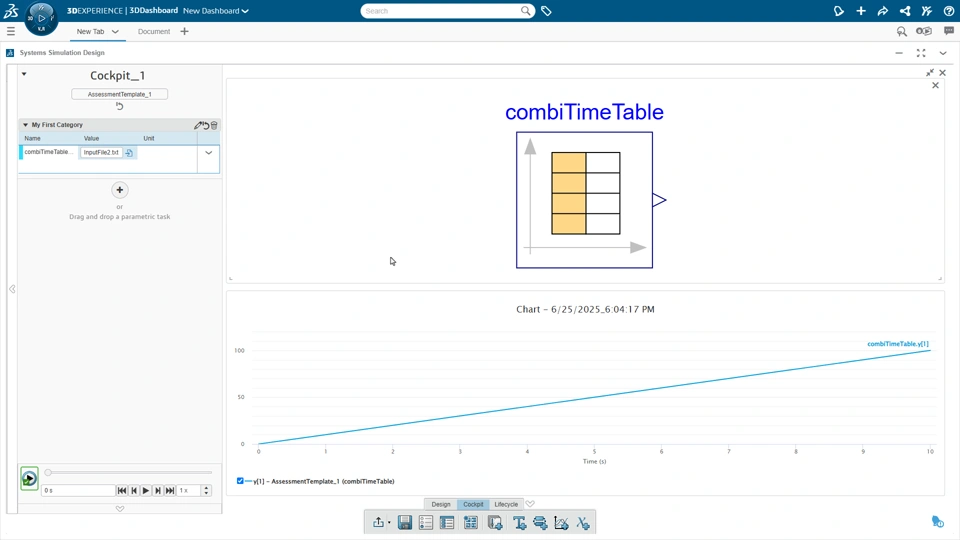The width and height of the screenshot is (960, 540).
Task: Click the 3DS logo icon
Action: [11, 10]
